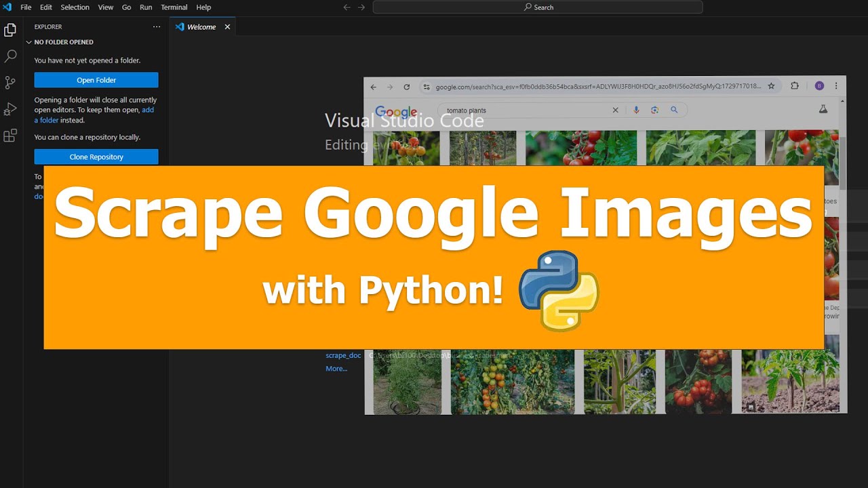Open the scrape_doc recent project link

[343, 355]
